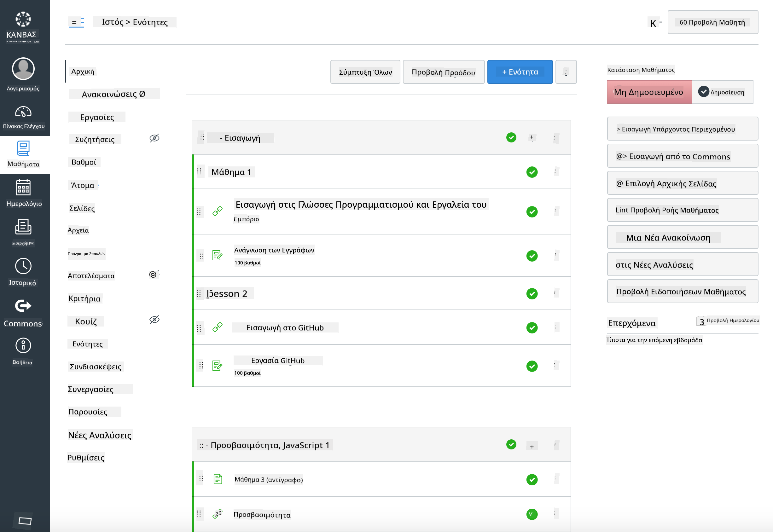Viewport: 773px width, 532px height.
Task: Open the options menu next to + Ενότητα
Action: click(x=566, y=72)
